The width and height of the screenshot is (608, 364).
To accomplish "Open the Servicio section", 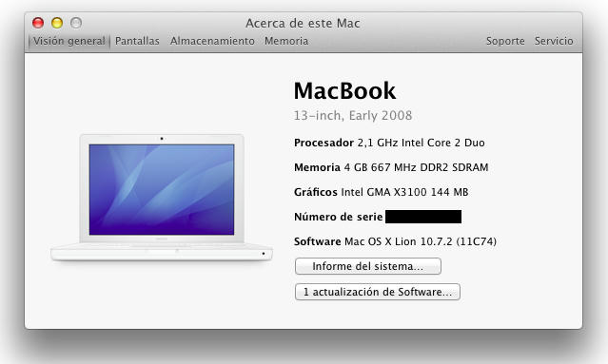I will [x=554, y=41].
